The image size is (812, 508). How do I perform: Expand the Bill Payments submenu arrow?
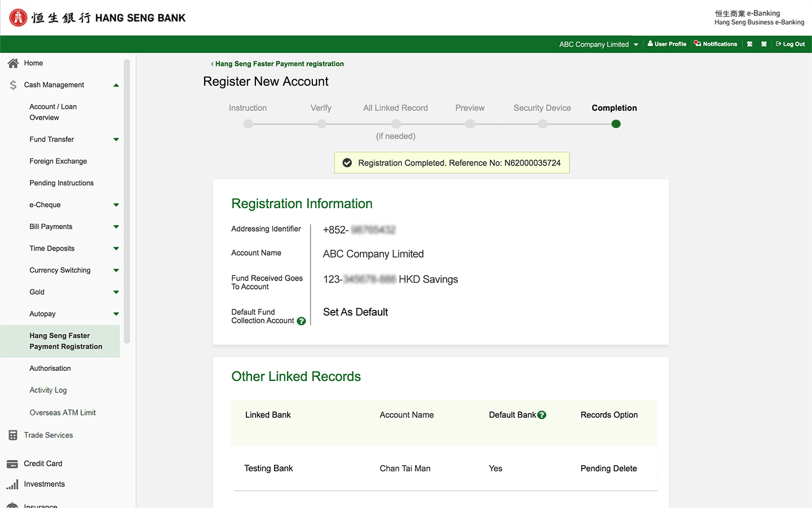(x=116, y=227)
